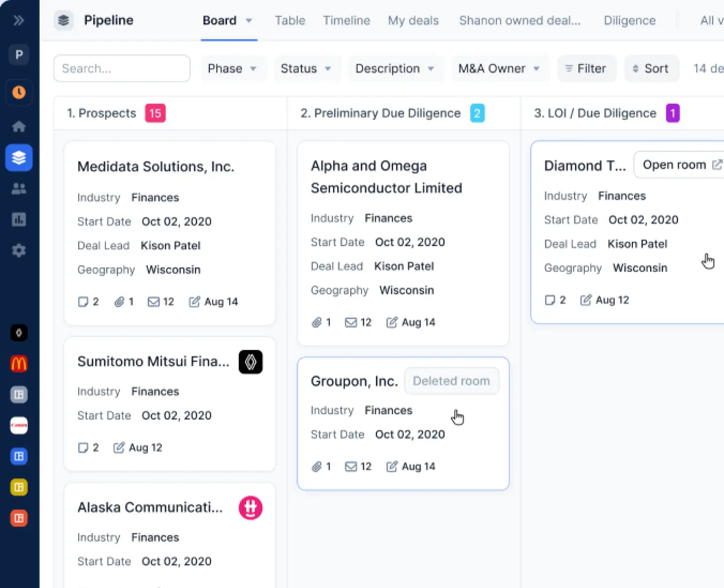Click the recent activity clock icon
724x588 pixels.
(x=19, y=92)
